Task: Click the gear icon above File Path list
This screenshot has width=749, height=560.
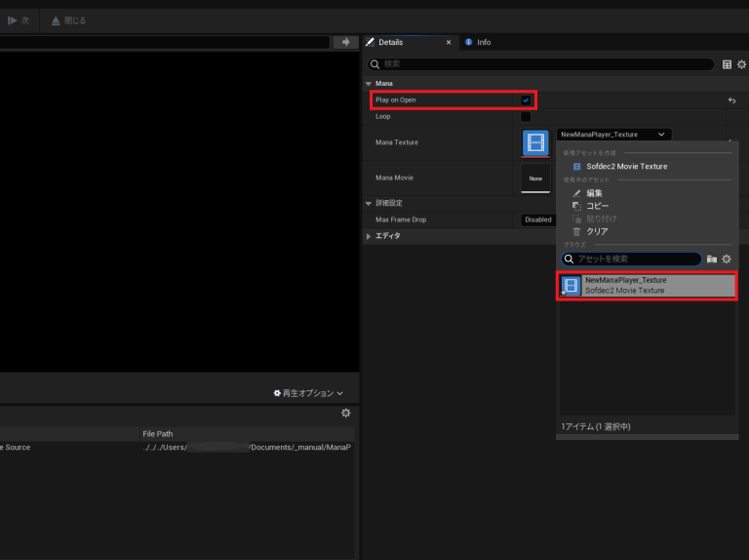Action: 345,414
